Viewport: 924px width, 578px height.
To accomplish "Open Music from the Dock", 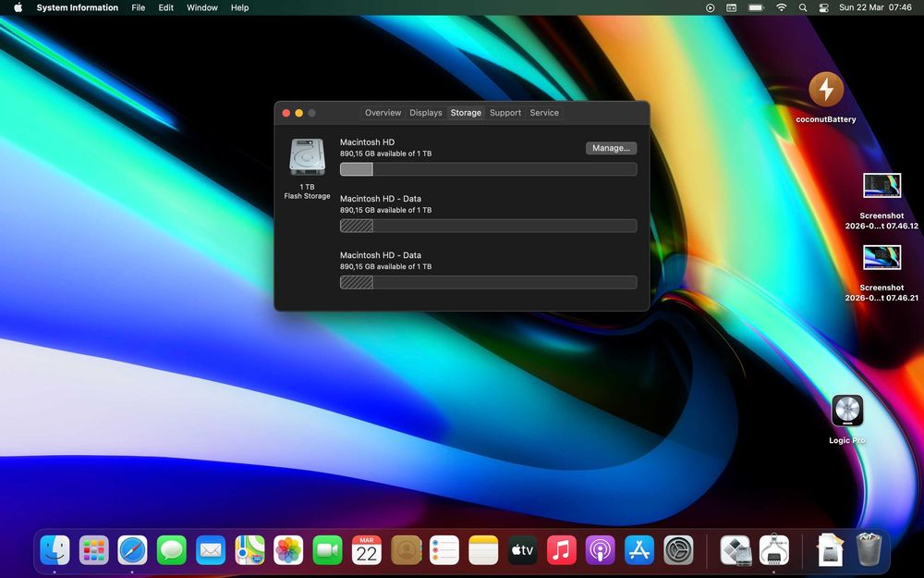I will tap(562, 550).
